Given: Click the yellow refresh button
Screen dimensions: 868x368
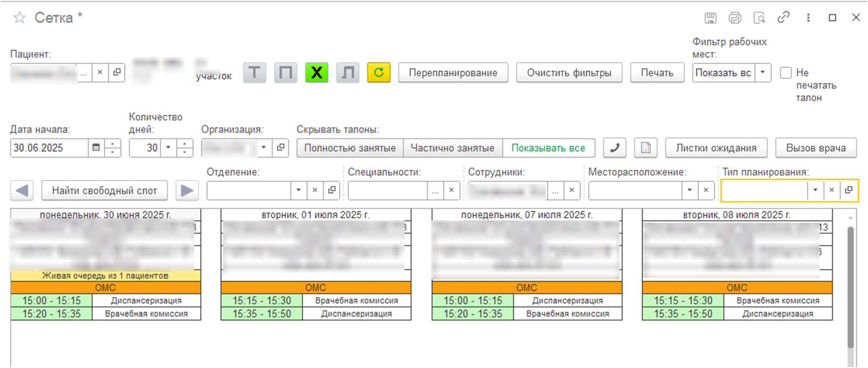Looking at the screenshot, I should [378, 73].
